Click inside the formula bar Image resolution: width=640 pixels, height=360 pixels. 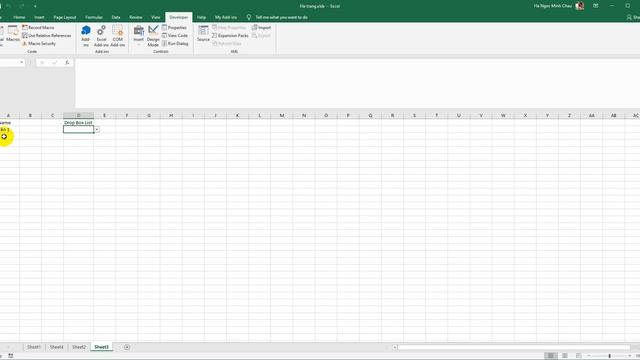[x=357, y=83]
